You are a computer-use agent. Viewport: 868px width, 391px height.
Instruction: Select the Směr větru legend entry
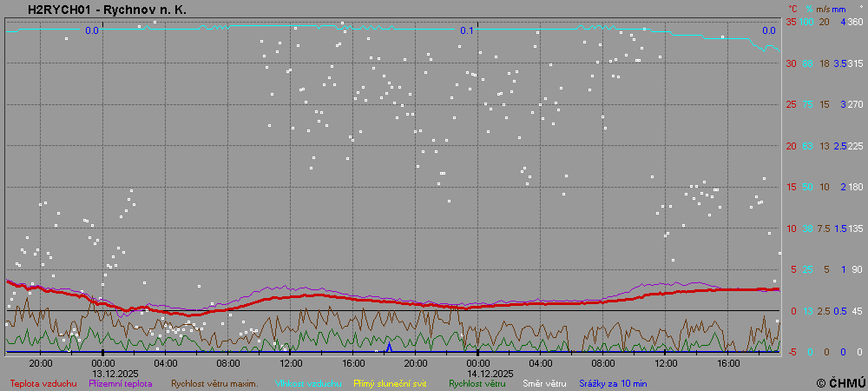[544, 382]
